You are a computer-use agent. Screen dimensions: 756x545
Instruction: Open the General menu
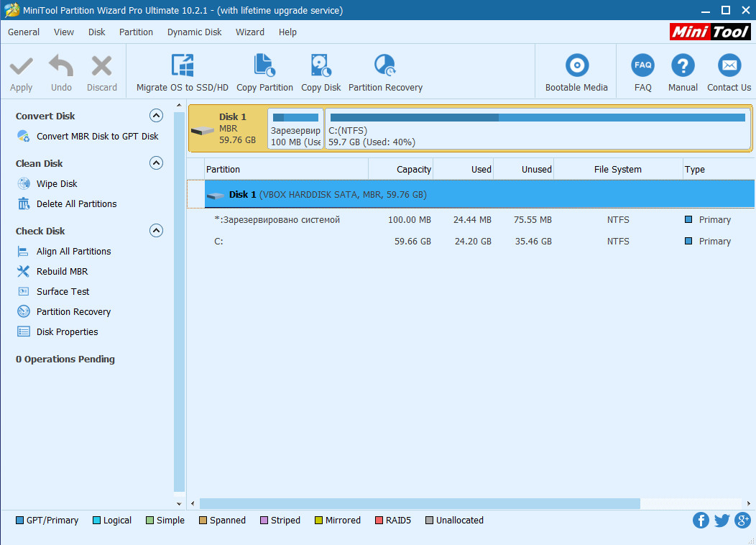(24, 32)
